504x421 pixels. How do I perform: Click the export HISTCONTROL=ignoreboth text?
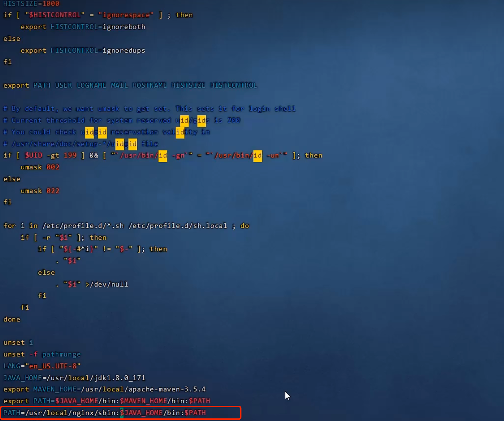pos(83,27)
